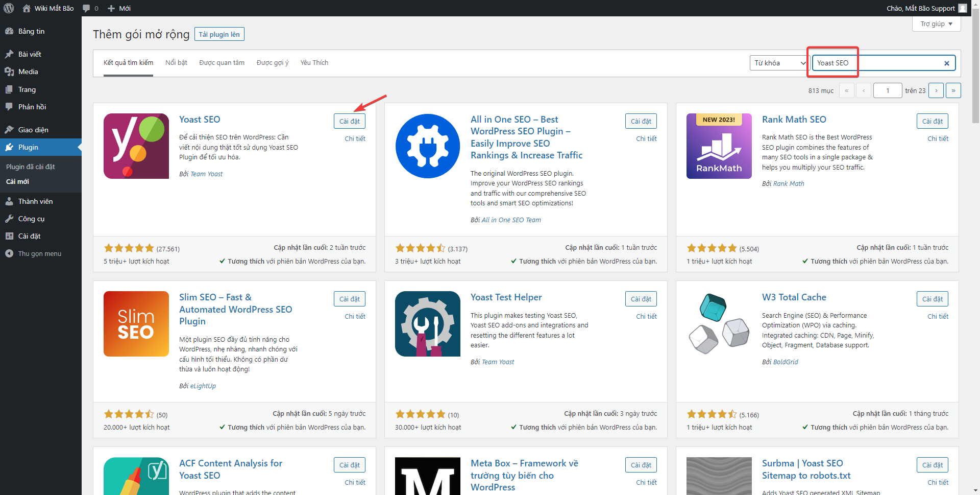Open Cài đặt settings in sidebar
Viewport: 980px width, 495px height.
[41, 236]
